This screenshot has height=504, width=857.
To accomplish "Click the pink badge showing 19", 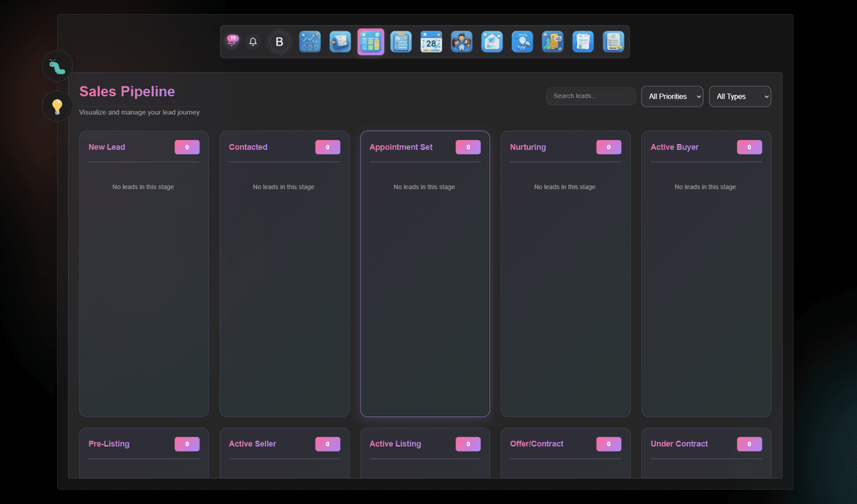I will pos(232,39).
